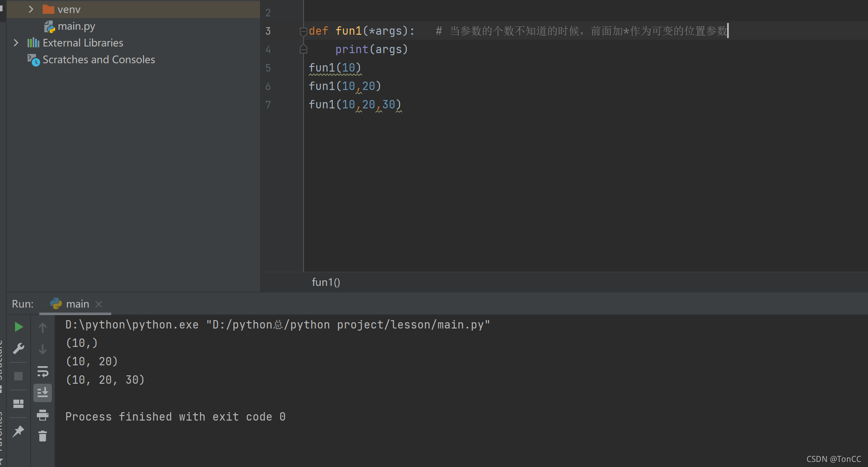Click Process finished with exit code 0
Screen dimensions: 868x467
click(176, 417)
